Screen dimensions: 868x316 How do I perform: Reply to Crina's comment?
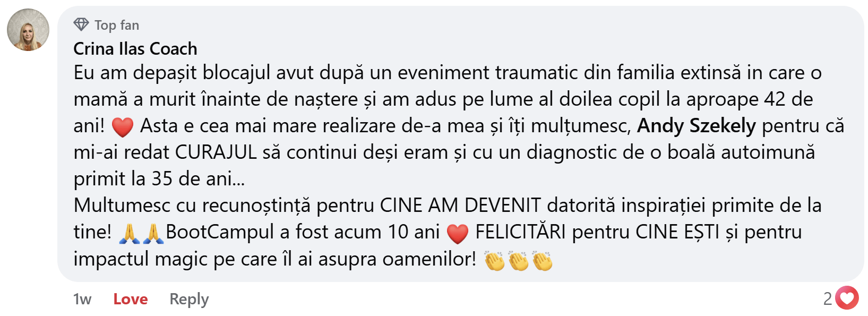pyautogui.click(x=189, y=300)
